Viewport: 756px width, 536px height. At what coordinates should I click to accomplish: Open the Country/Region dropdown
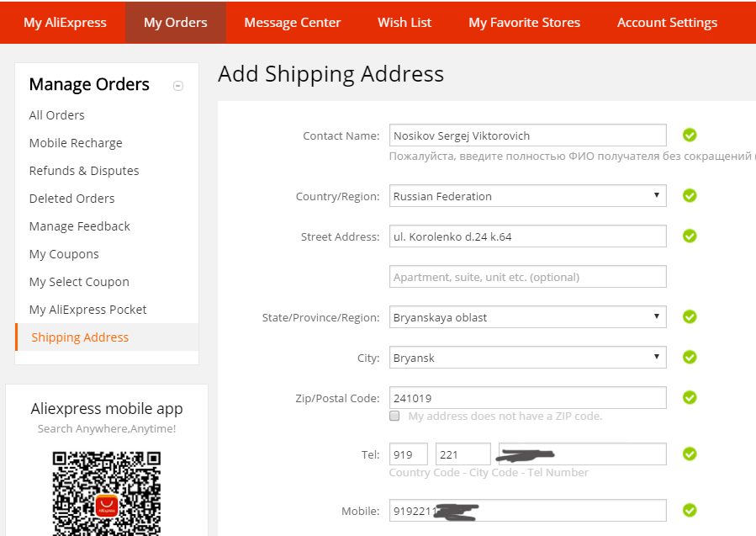527,196
